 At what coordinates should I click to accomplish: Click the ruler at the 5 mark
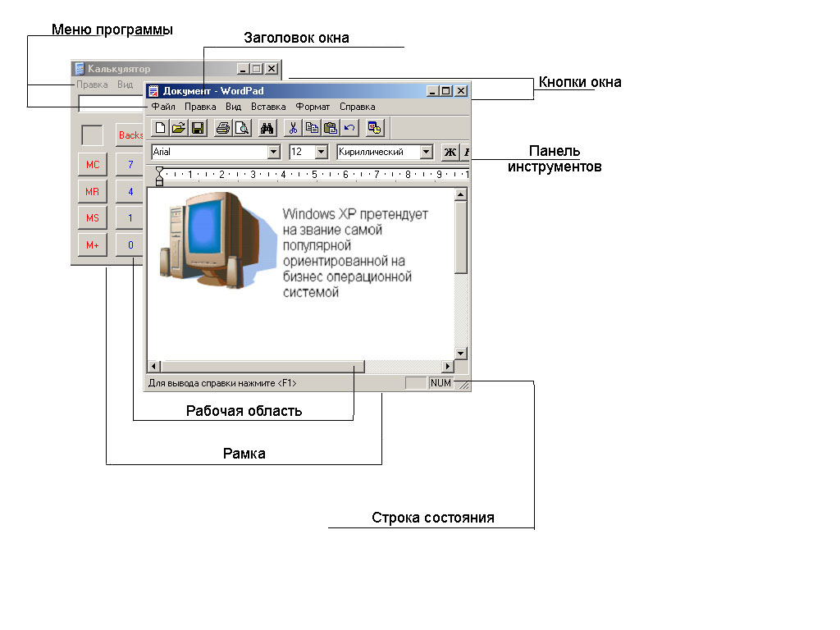[x=314, y=174]
